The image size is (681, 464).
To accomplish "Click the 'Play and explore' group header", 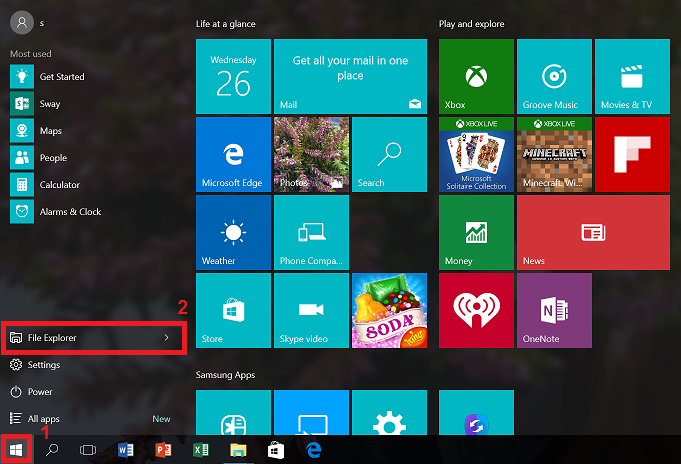I will tap(471, 24).
